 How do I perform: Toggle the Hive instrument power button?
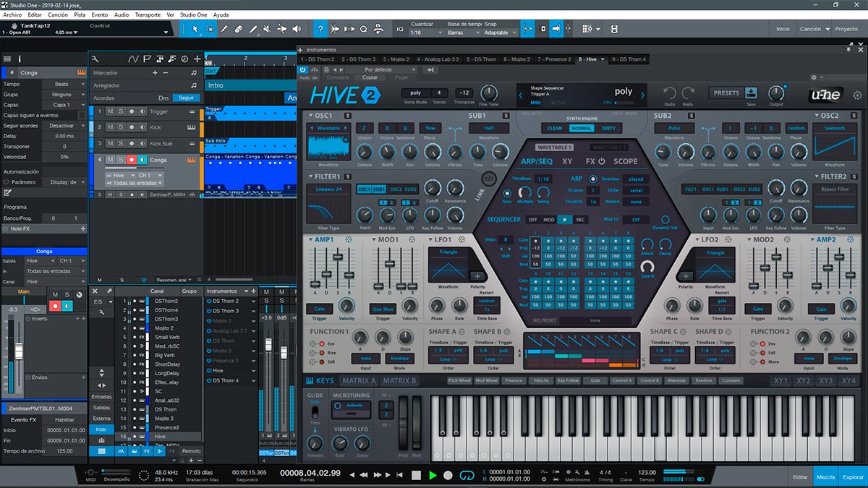coord(302,69)
